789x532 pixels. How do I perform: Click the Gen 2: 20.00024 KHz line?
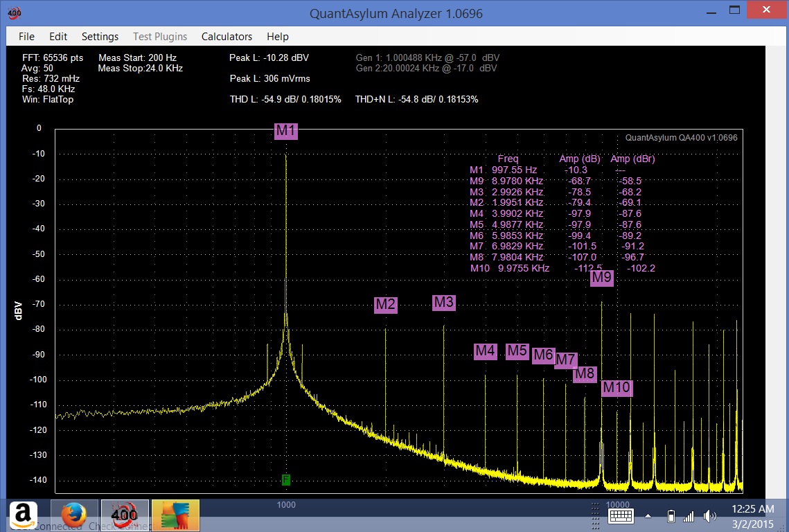[426, 69]
